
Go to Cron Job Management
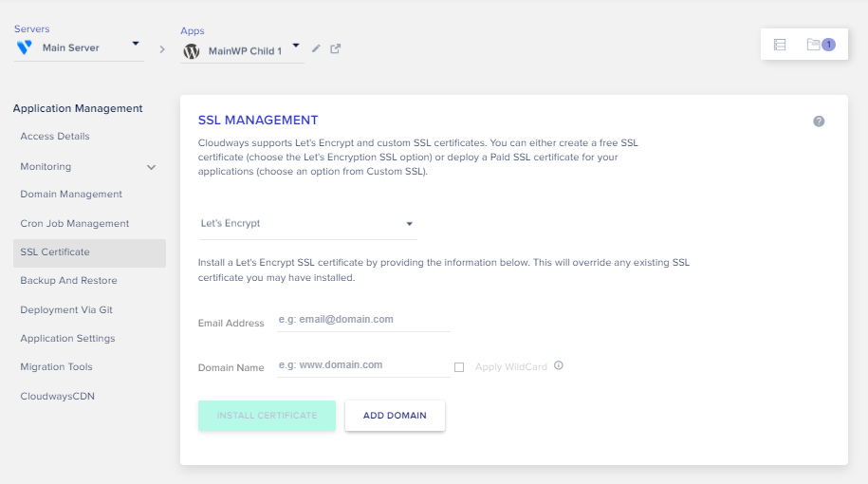pyautogui.click(x=75, y=224)
